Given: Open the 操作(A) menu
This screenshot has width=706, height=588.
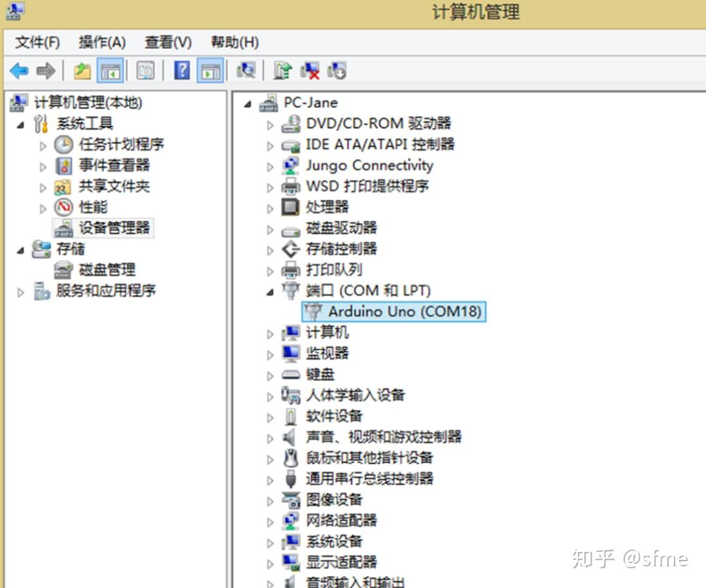Looking at the screenshot, I should pos(101,42).
